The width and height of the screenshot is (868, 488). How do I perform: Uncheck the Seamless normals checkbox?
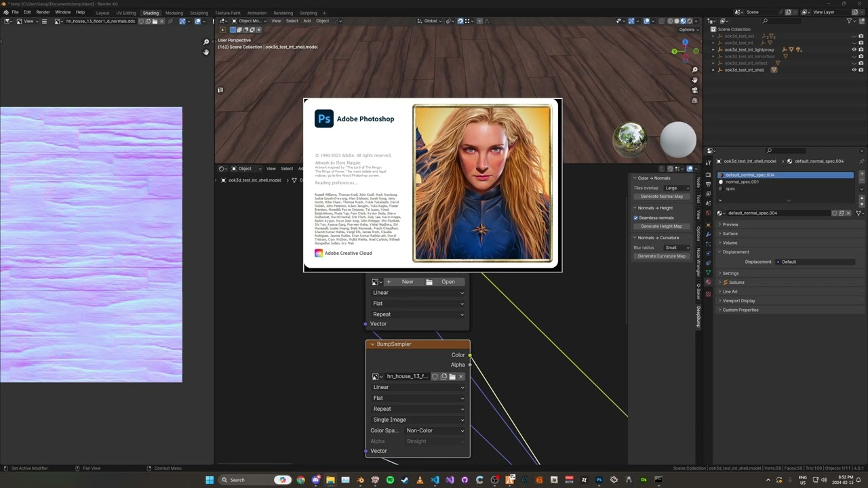(x=636, y=218)
